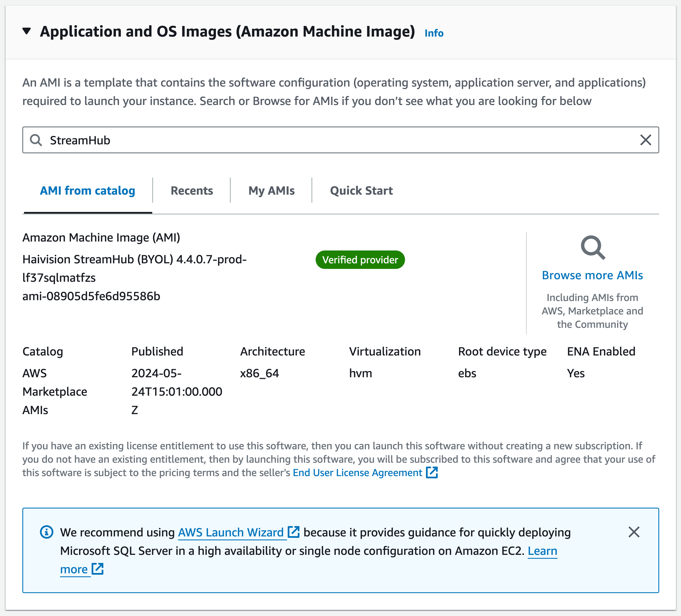Open the Browse more AMIs link
Image resolution: width=681 pixels, height=616 pixels.
coord(592,275)
